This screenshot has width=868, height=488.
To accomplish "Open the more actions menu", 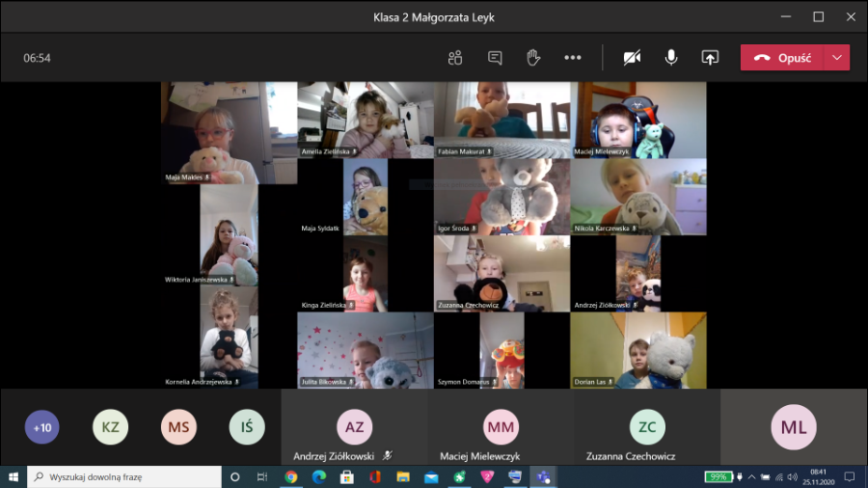I will [x=573, y=58].
